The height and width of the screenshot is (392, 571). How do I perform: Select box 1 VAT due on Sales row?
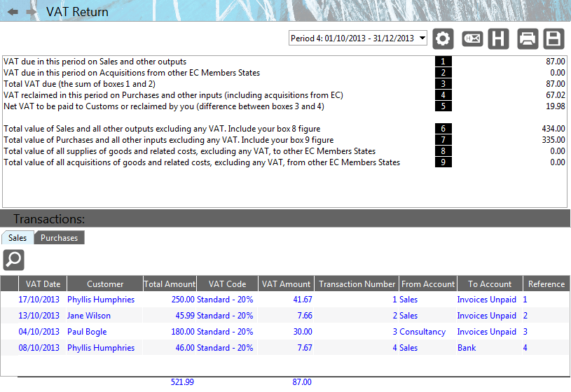pyautogui.click(x=284, y=62)
